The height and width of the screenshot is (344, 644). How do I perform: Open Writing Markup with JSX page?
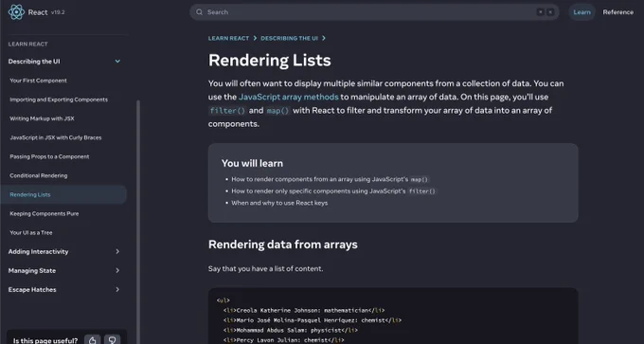point(42,118)
